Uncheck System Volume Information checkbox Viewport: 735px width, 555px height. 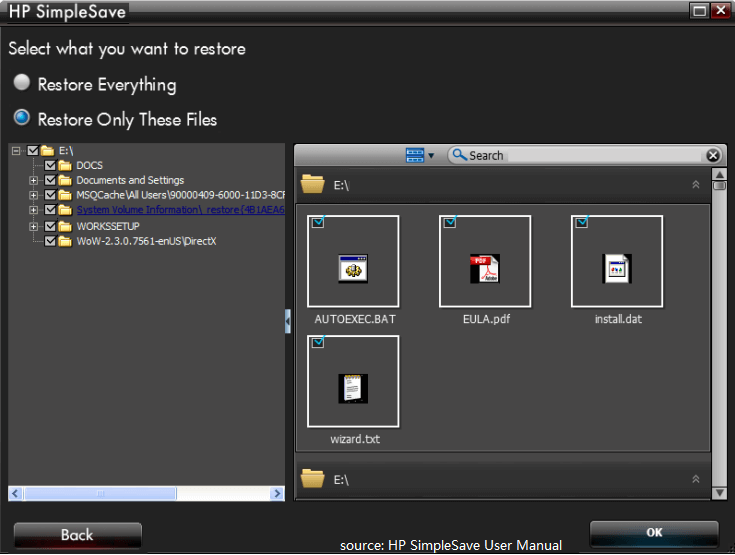coord(50,210)
